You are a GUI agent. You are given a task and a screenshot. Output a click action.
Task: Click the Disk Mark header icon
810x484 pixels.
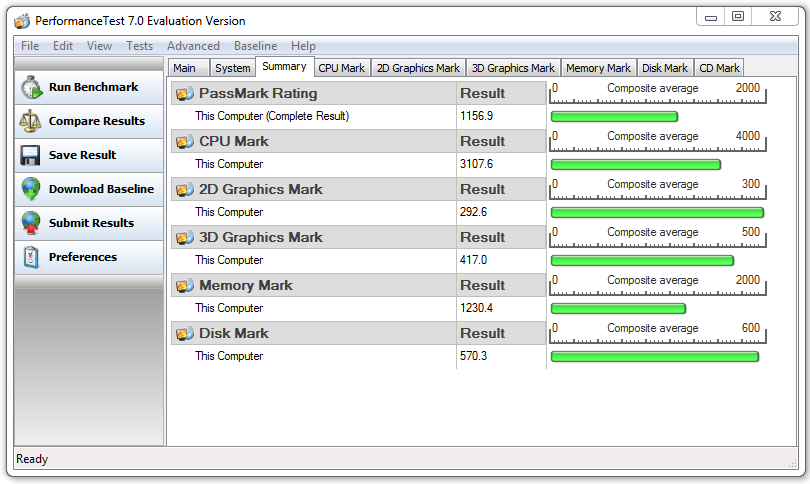(x=184, y=334)
